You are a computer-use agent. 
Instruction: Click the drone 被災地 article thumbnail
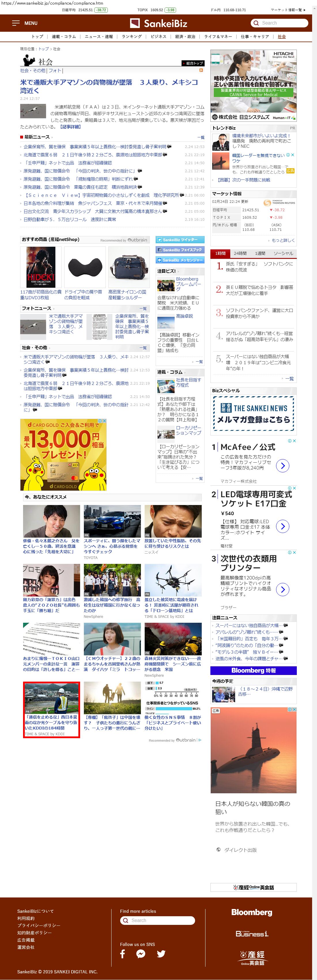click(x=173, y=580)
